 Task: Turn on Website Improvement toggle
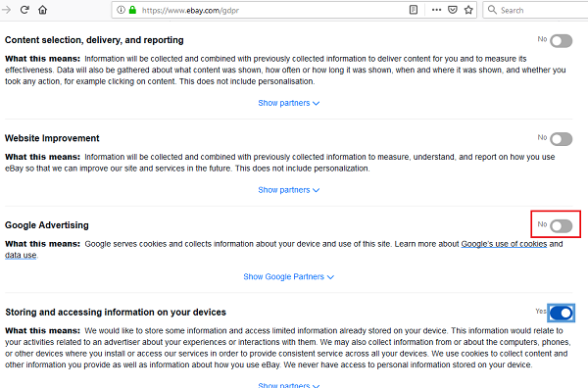click(x=561, y=139)
